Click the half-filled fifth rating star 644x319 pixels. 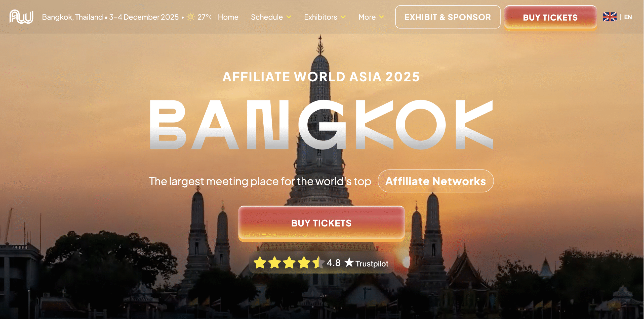click(x=318, y=263)
